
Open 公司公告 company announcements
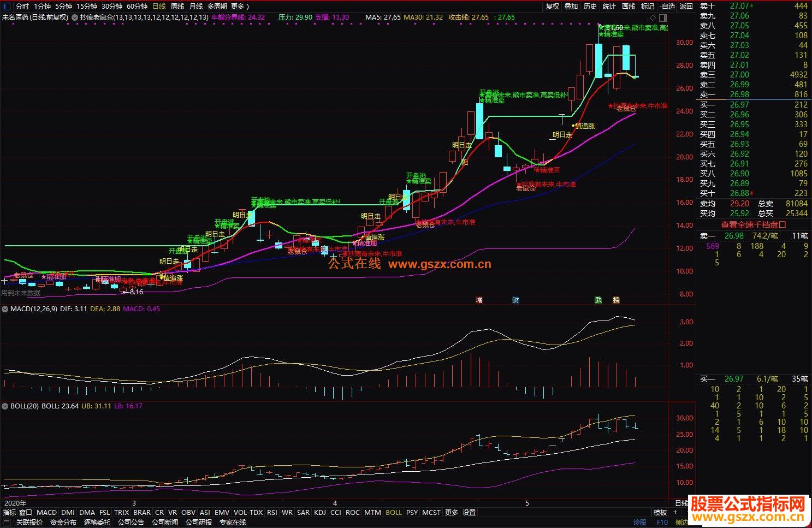click(131, 523)
